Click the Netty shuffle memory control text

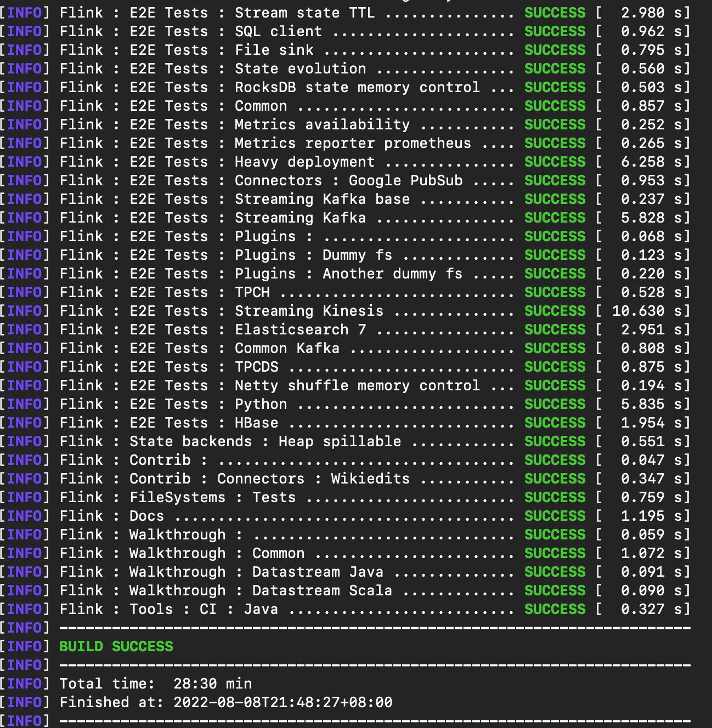coord(357,385)
